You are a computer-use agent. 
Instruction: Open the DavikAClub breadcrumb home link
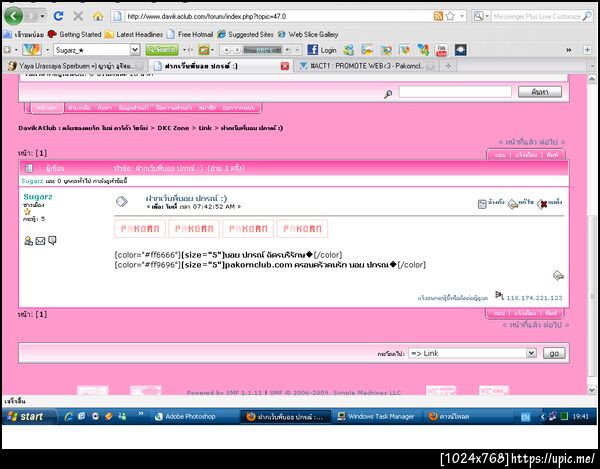pyautogui.click(x=83, y=128)
